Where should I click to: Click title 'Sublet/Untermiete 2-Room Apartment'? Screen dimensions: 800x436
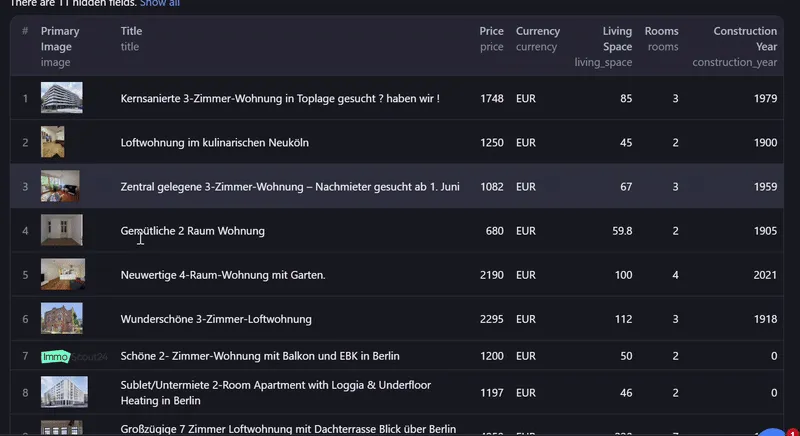[x=276, y=393]
